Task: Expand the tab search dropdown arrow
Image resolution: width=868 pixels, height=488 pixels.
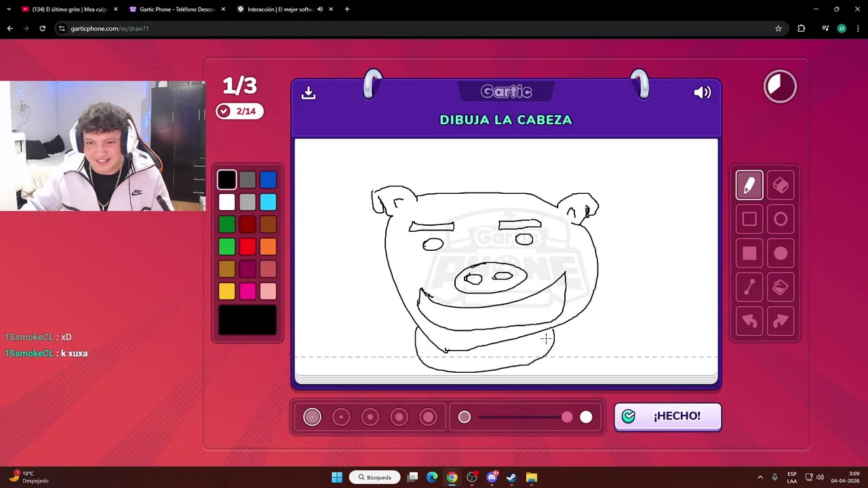Action: 8,9
